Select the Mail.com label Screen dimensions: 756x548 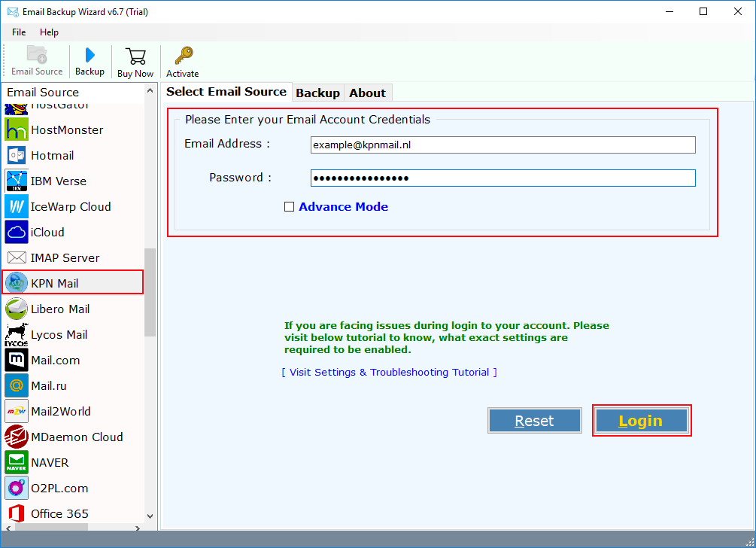56,361
